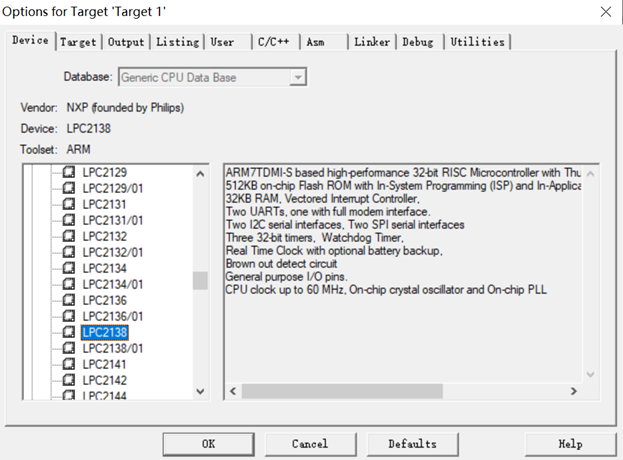This screenshot has width=623, height=460.
Task: Select device LPC2136/01
Action: click(x=113, y=316)
